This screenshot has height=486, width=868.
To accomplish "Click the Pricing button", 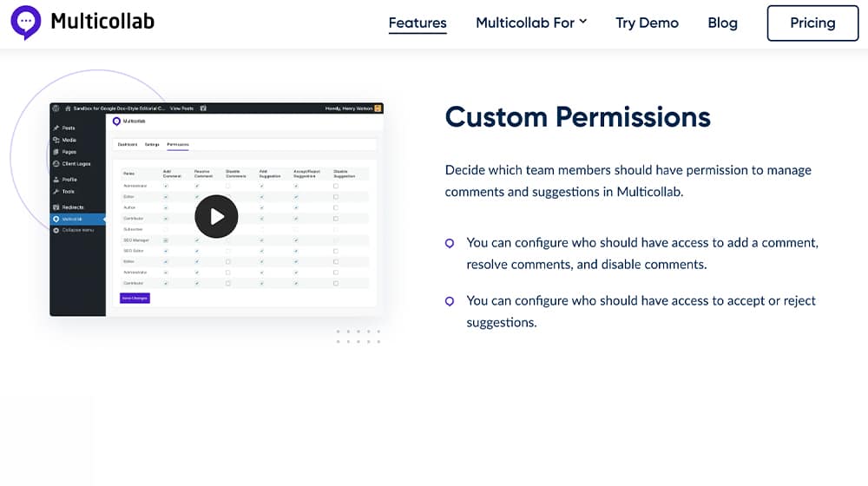I will point(812,23).
